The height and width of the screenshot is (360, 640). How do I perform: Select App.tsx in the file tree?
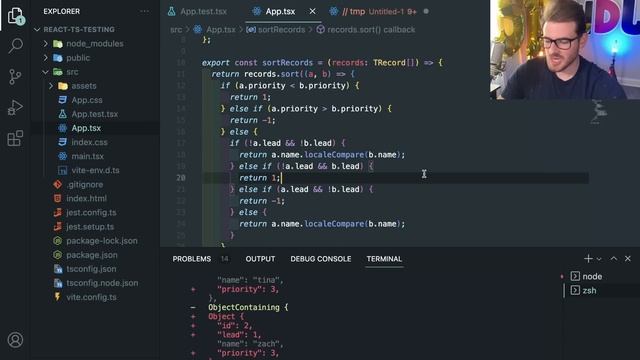click(86, 128)
